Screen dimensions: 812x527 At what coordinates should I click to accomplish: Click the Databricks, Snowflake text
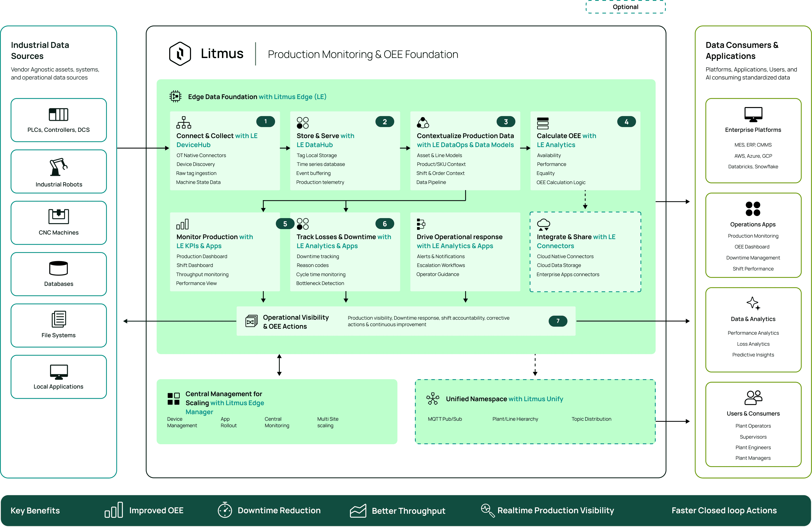753,167
